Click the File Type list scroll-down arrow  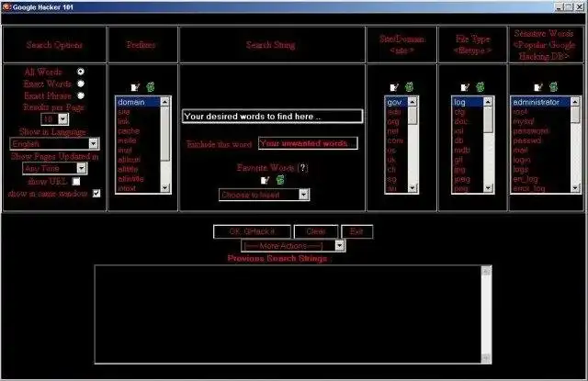[488, 188]
